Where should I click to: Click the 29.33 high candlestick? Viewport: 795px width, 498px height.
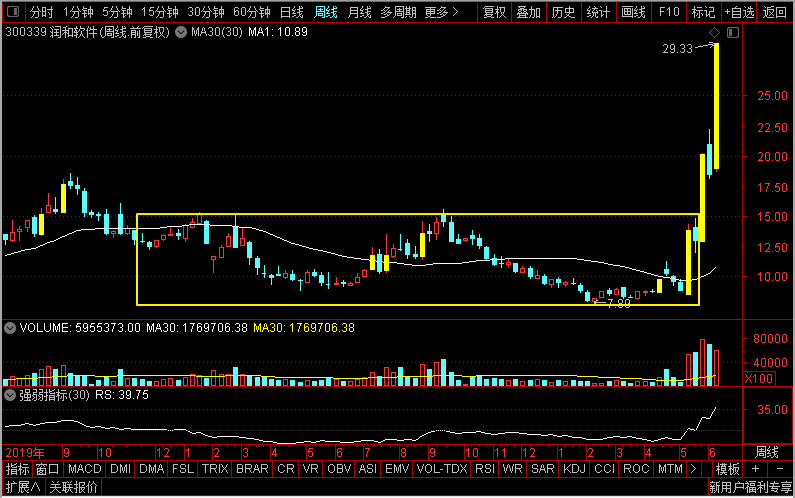[x=716, y=106]
